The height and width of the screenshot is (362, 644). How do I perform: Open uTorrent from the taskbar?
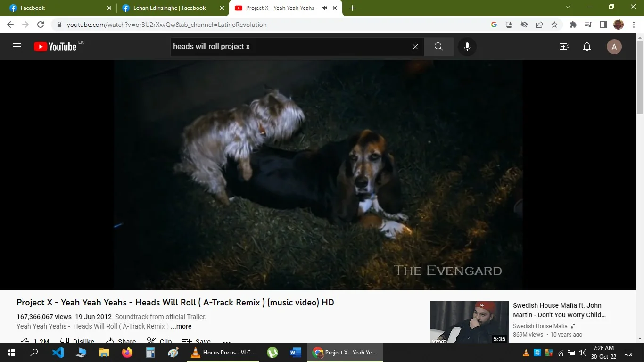[x=272, y=353]
